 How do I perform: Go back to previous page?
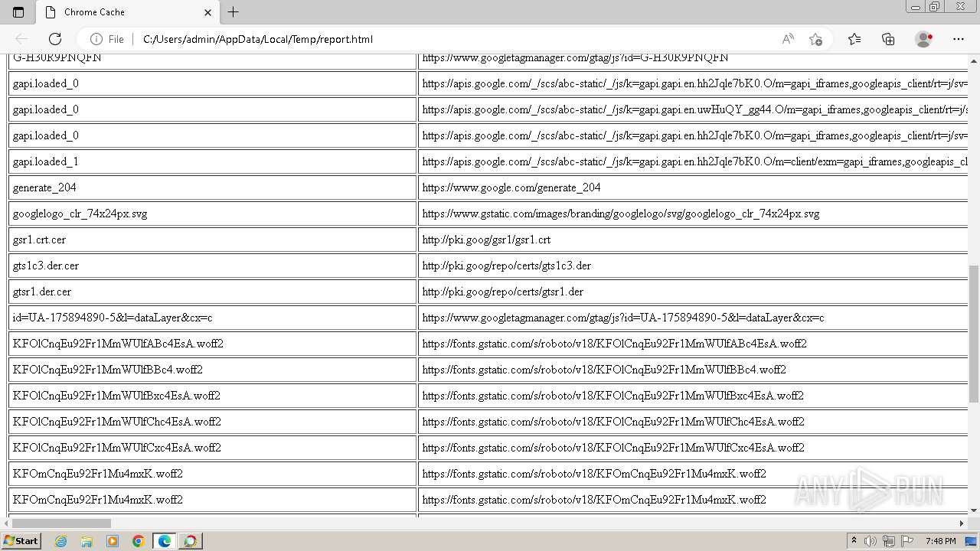21,39
